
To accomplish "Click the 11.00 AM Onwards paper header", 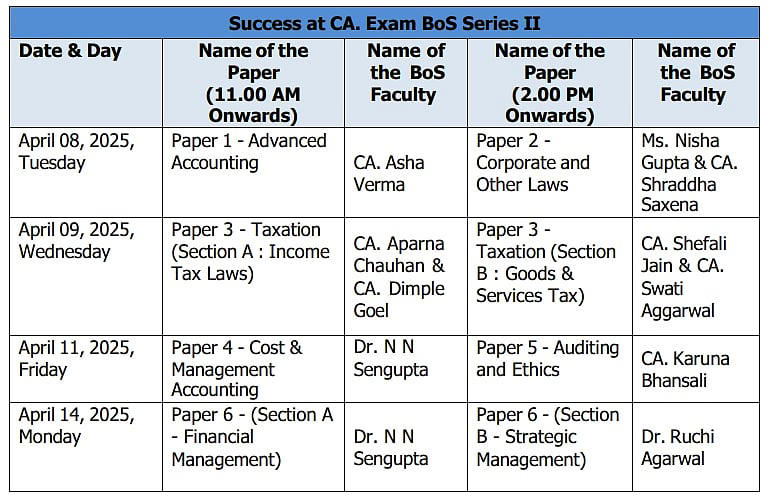I will pos(253,82).
